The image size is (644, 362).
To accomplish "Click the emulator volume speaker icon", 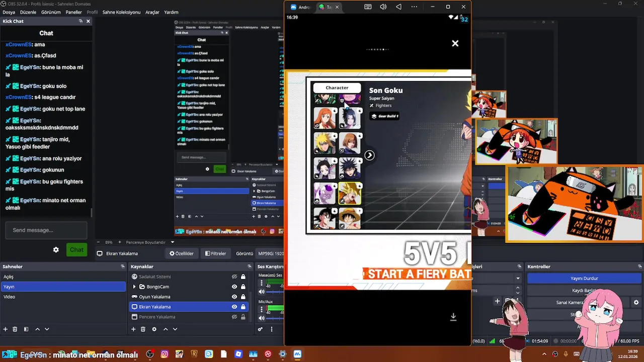I will 383,7.
